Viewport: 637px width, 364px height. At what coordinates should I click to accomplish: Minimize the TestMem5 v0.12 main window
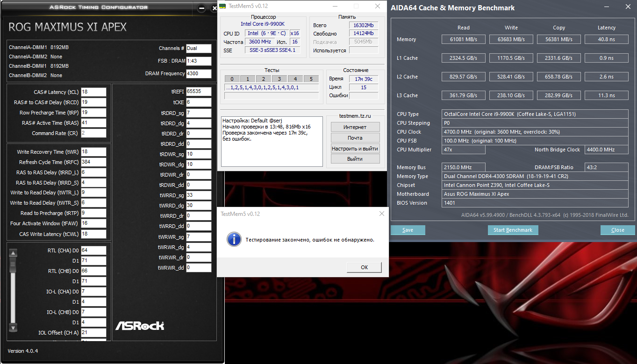click(335, 6)
